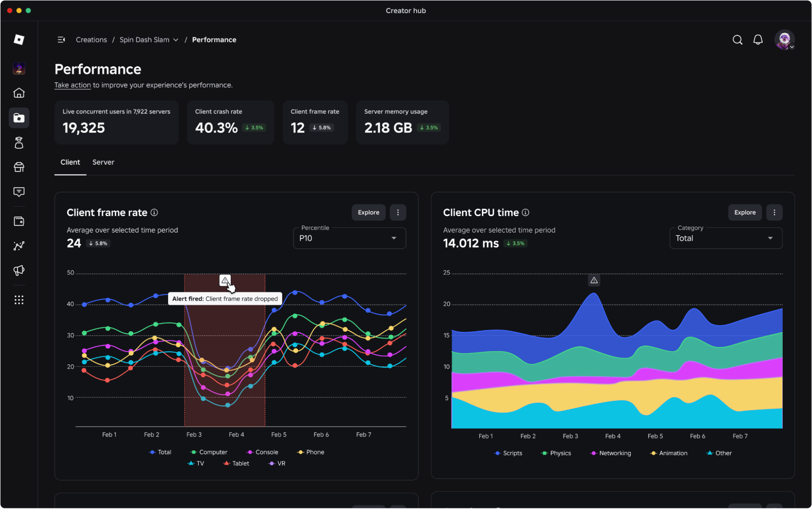Screen dimensions: 812x509
Task: Click Explore on Client CPU time
Action: click(x=745, y=213)
